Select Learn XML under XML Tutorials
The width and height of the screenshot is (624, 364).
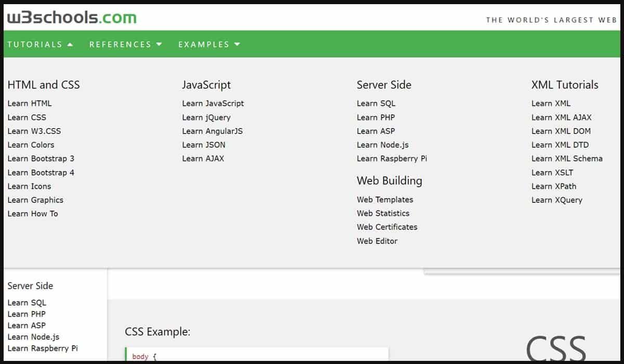pos(551,103)
